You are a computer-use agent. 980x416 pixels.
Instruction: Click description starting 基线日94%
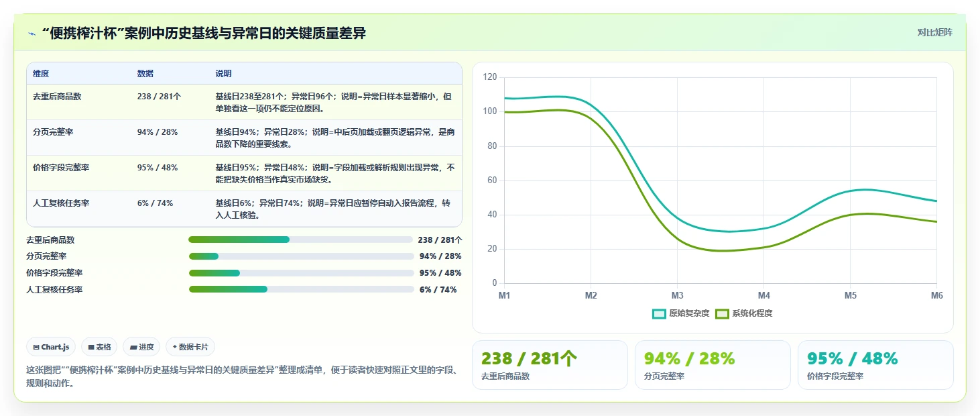(x=335, y=138)
